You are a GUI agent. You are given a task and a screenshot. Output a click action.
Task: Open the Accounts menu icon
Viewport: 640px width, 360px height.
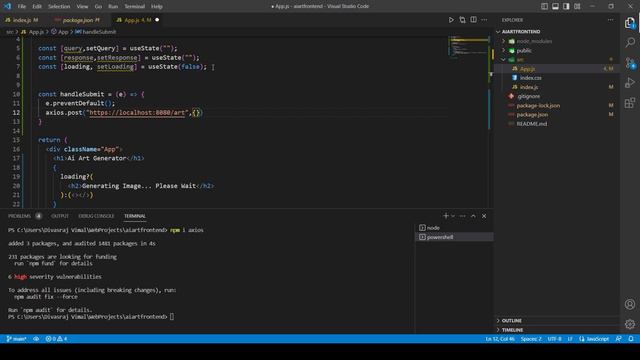tap(630, 304)
